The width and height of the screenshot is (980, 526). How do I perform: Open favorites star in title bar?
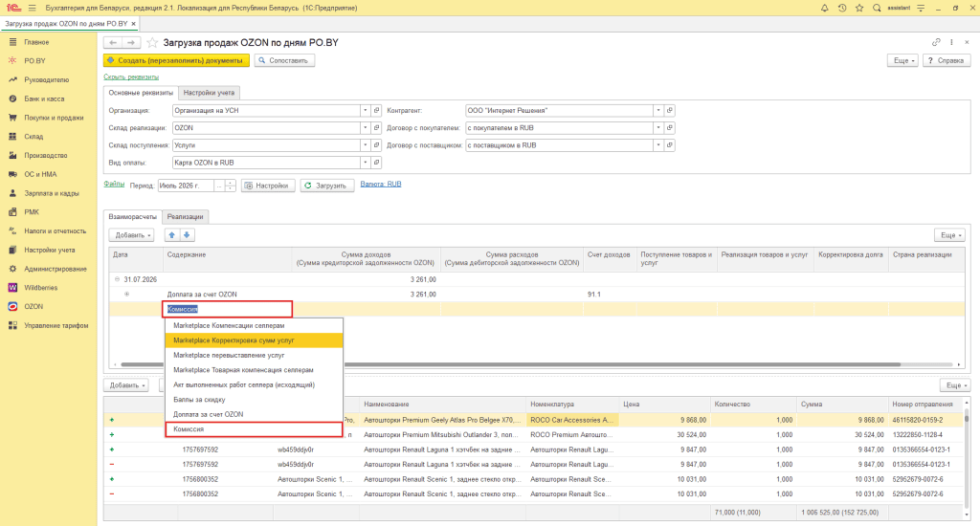(859, 8)
